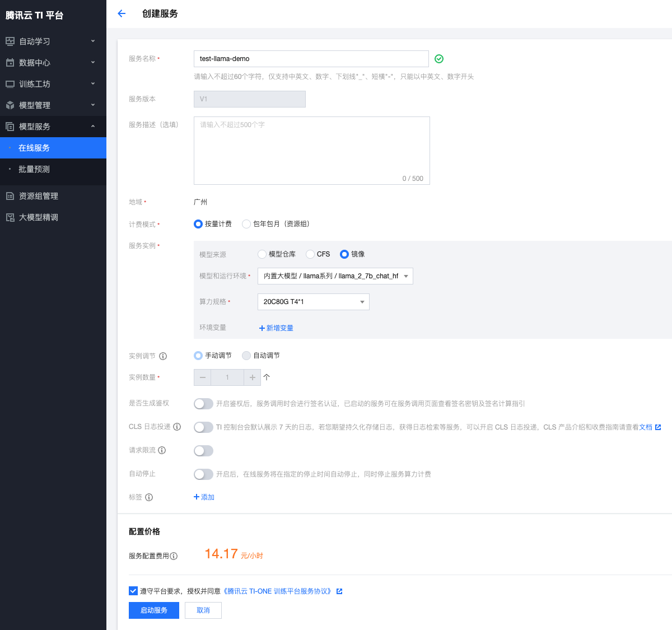Click the 启动服务 button
The height and width of the screenshot is (630, 672).
[x=154, y=610]
